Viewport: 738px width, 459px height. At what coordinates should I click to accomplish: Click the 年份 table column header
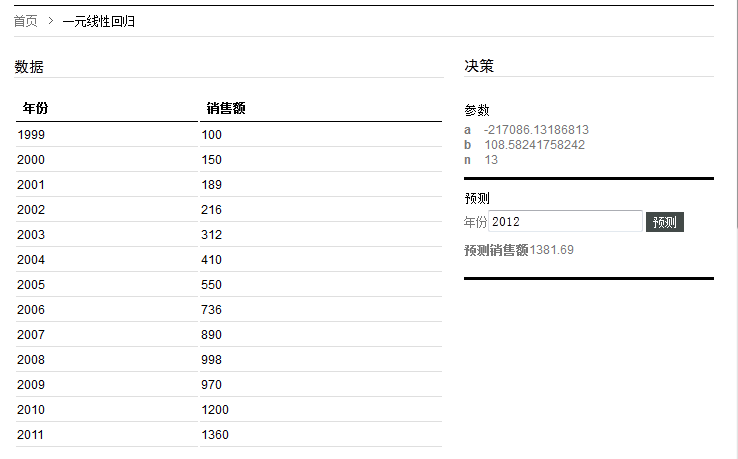[36, 108]
